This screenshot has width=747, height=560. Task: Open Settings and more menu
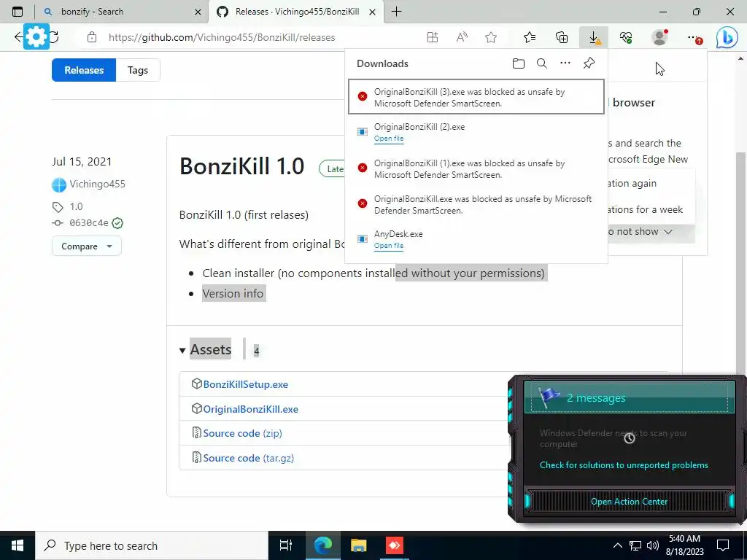point(694,37)
